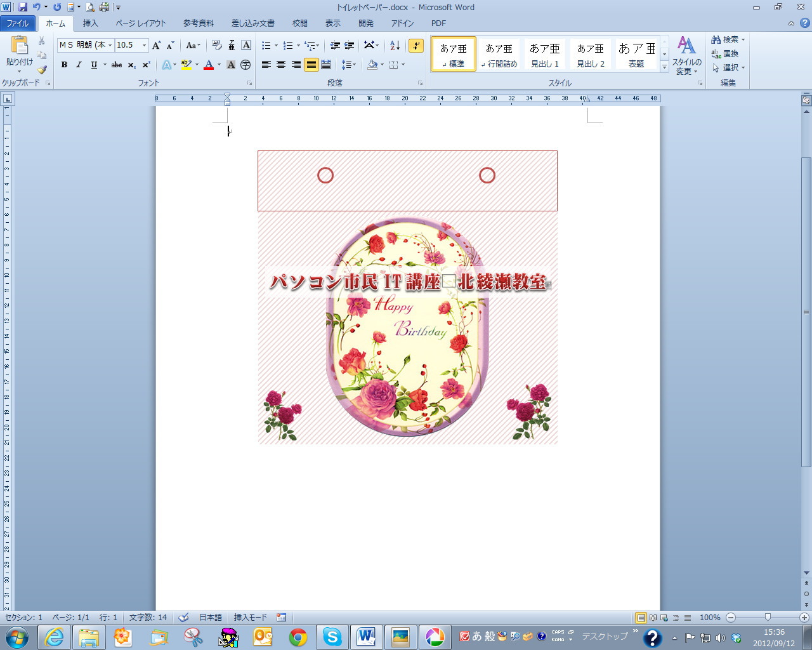Image resolution: width=812 pixels, height=650 pixels.
Task: Center align text
Action: (281, 65)
